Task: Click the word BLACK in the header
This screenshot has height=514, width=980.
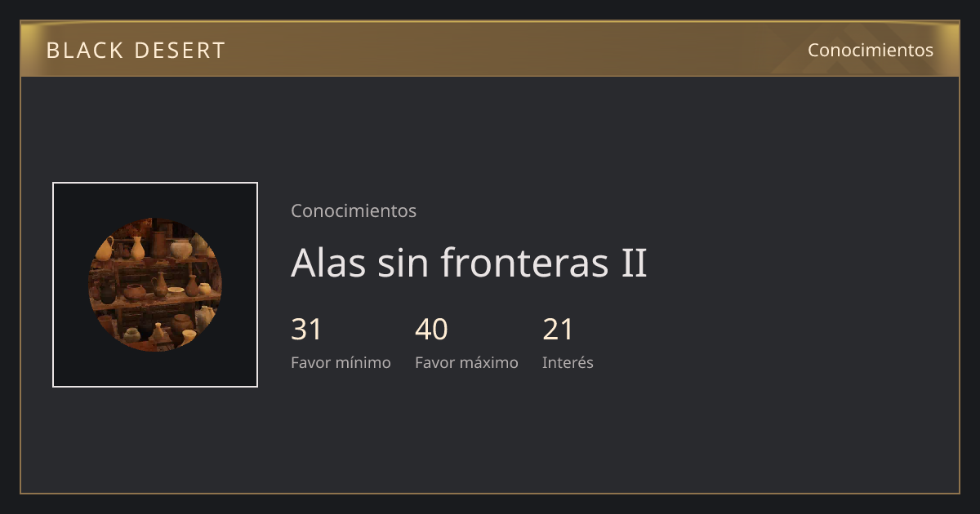Action: [x=83, y=51]
